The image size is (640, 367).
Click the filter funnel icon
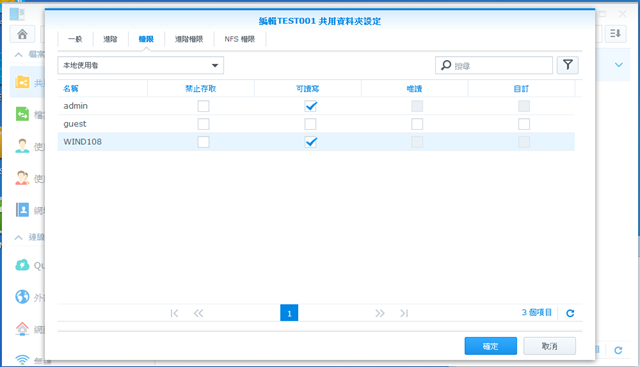[568, 65]
